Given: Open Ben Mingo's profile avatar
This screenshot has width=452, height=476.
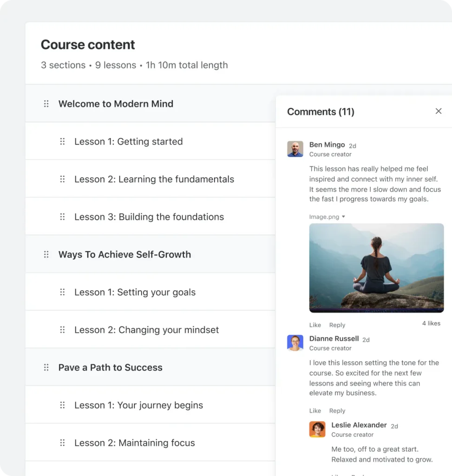Looking at the screenshot, I should tap(295, 149).
